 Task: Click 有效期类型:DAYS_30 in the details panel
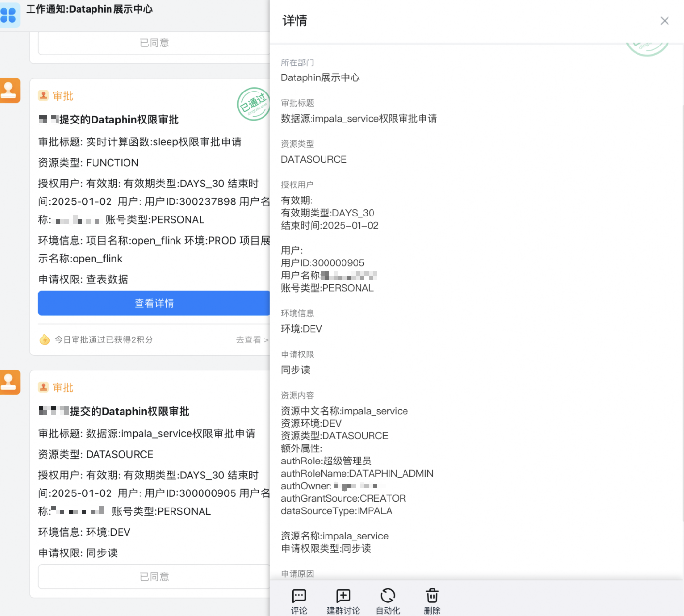click(327, 213)
